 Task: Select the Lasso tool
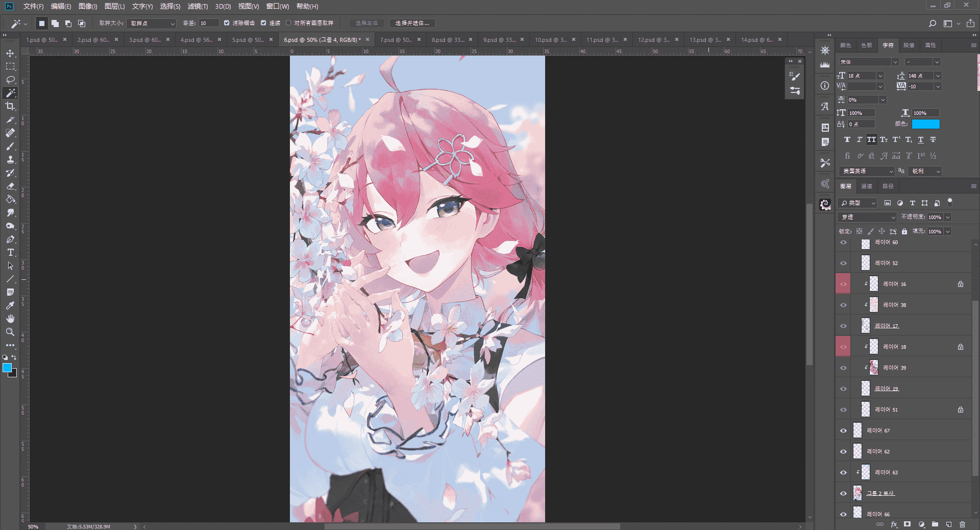10,80
